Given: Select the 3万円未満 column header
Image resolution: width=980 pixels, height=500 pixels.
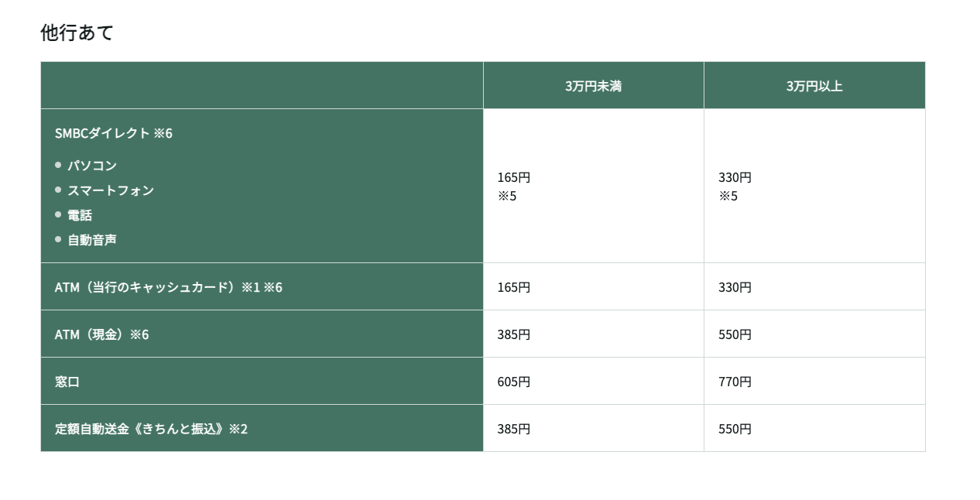Looking at the screenshot, I should (593, 86).
